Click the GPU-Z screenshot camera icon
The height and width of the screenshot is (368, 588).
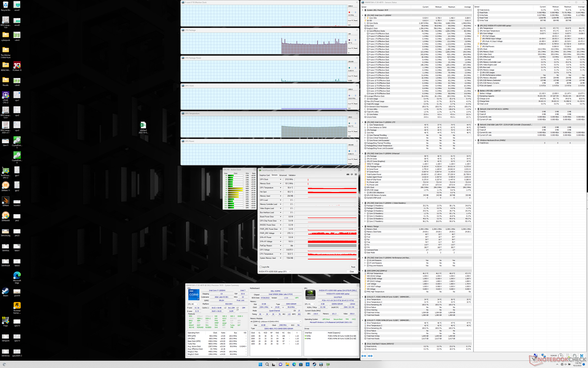click(348, 174)
